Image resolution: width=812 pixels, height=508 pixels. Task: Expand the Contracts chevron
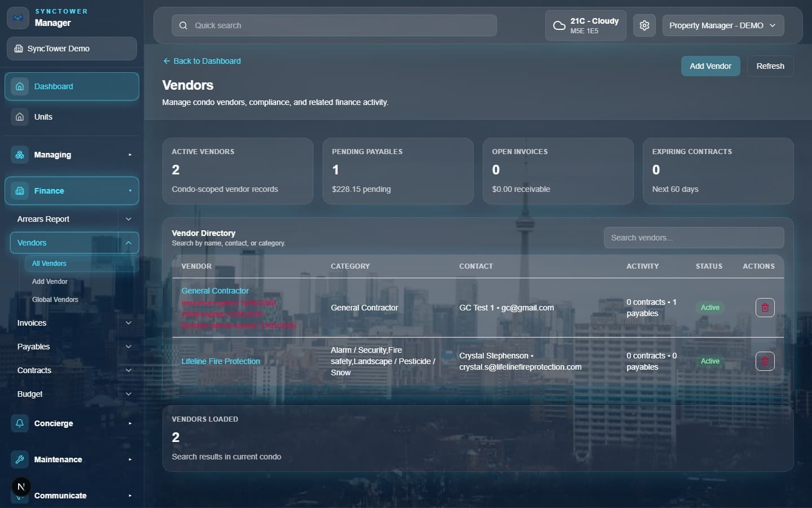tap(129, 370)
